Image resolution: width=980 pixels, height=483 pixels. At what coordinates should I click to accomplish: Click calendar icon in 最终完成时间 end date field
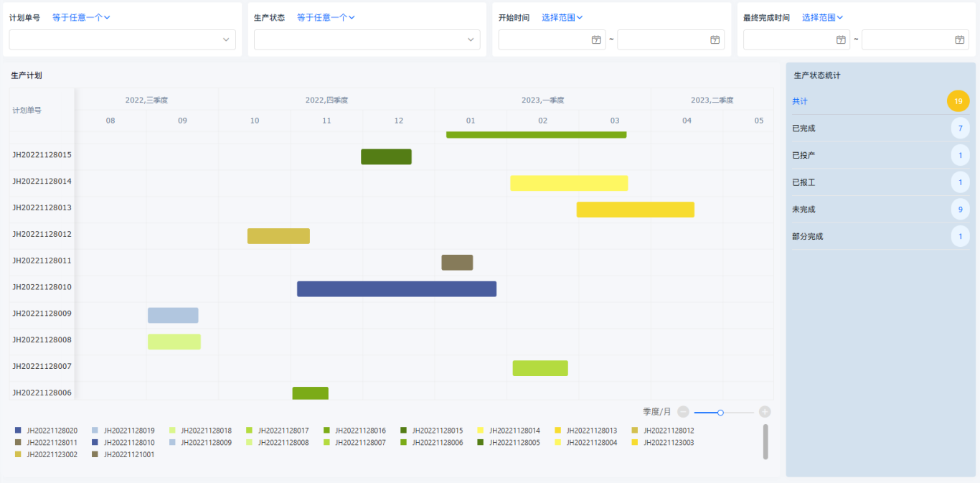coord(959,39)
